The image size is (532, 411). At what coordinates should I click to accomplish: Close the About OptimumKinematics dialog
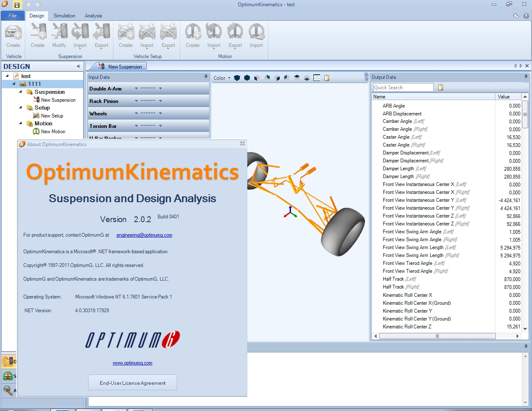(x=242, y=144)
